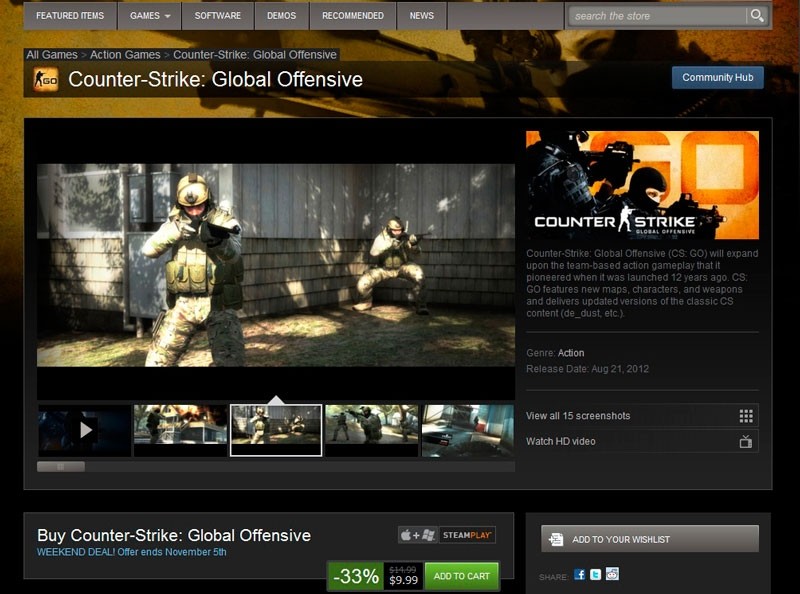Image resolution: width=800 pixels, height=594 pixels.
Task: Click the Buy Counter-Strike: Global Offensive heading
Action: coord(174,535)
